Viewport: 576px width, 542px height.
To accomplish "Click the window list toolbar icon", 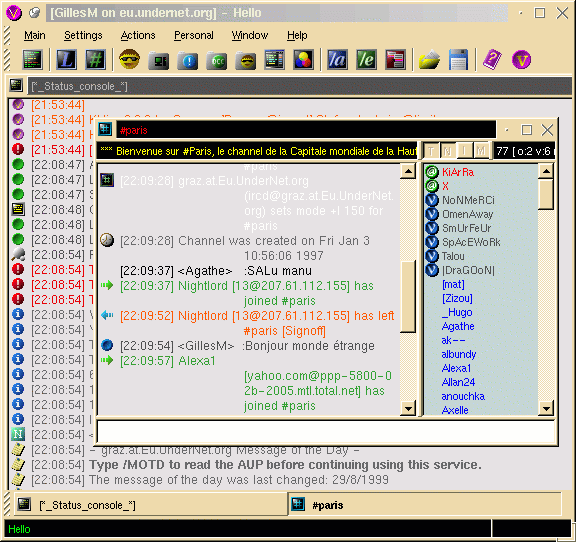I will click(274, 60).
